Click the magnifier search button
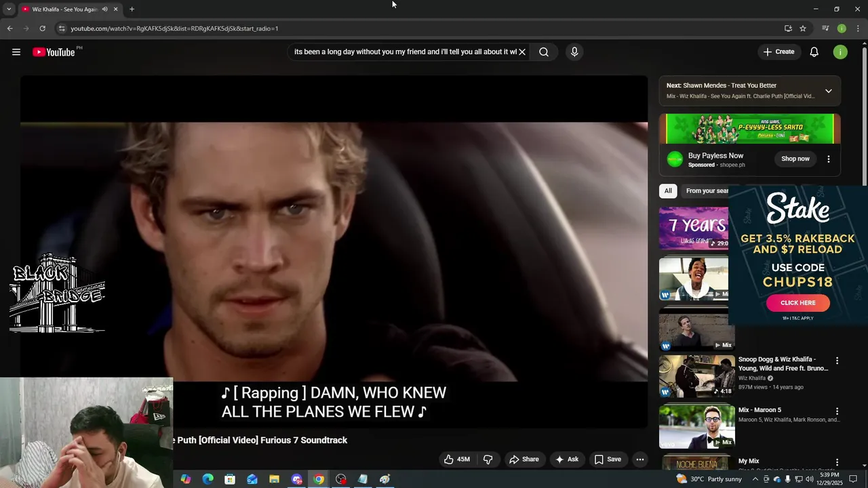The width and height of the screenshot is (868, 488). (544, 52)
